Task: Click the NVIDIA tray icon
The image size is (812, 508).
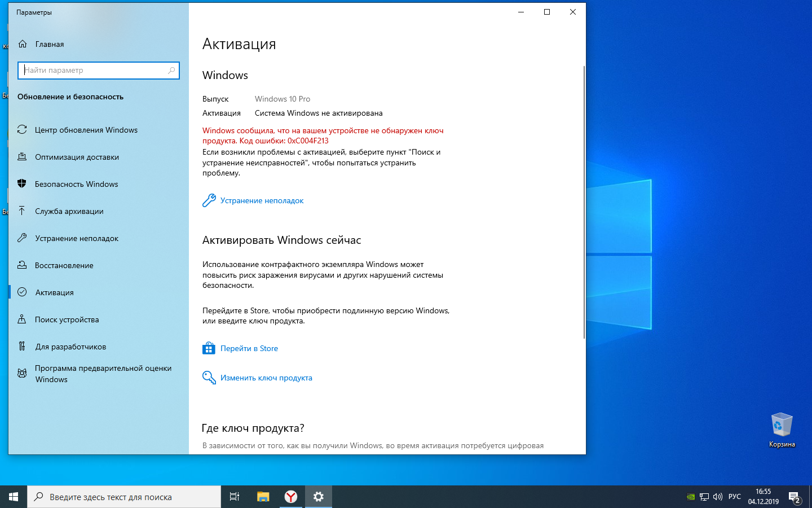Action: [691, 497]
